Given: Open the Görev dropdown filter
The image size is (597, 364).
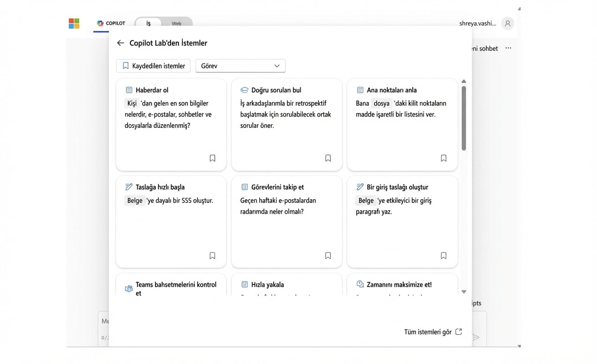Looking at the screenshot, I should tap(240, 66).
